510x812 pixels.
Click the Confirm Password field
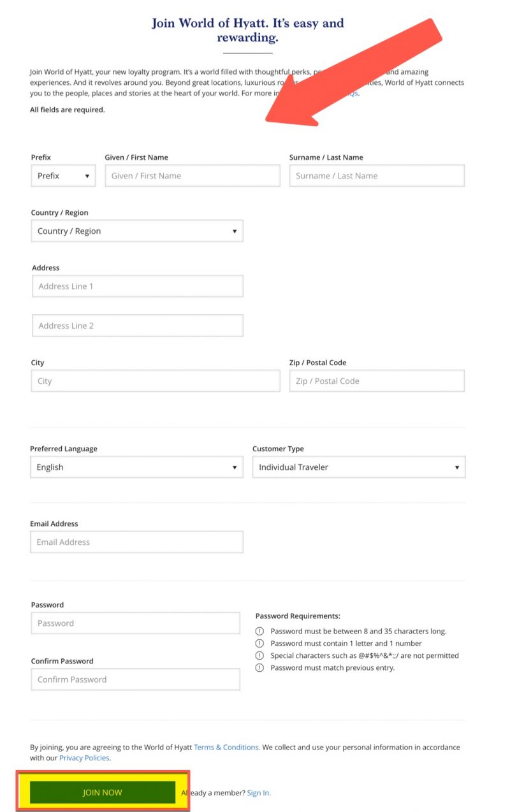coord(135,679)
